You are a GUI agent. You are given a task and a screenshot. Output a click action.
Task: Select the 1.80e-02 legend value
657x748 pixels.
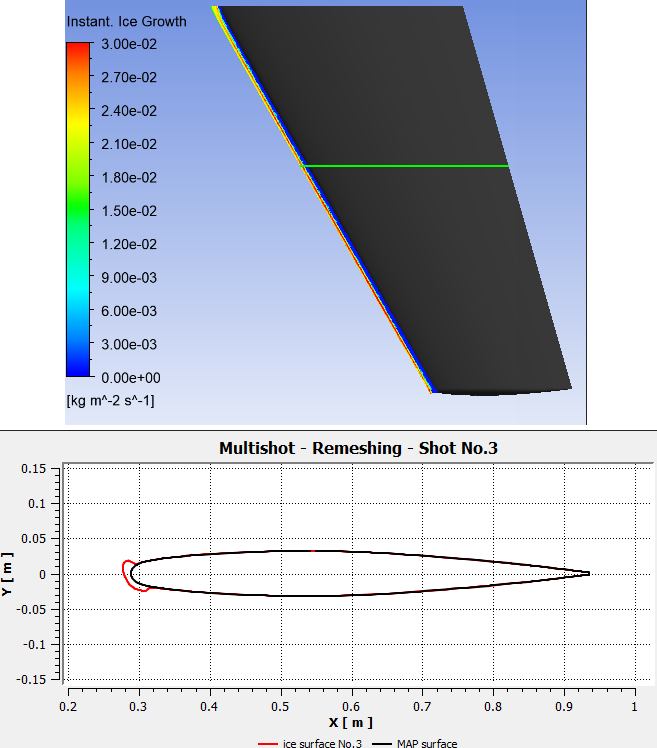[x=129, y=177]
